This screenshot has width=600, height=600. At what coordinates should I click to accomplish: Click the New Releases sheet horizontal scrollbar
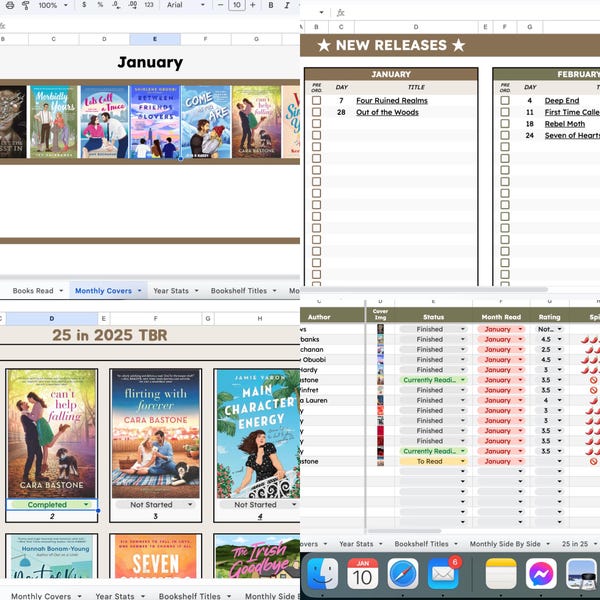tap(425, 289)
